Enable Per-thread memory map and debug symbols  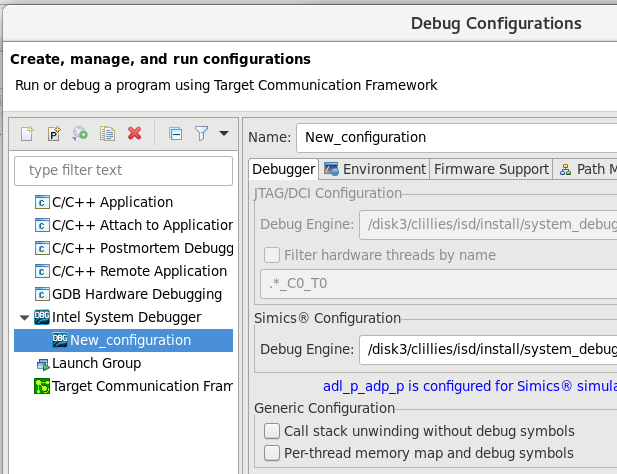[272, 453]
